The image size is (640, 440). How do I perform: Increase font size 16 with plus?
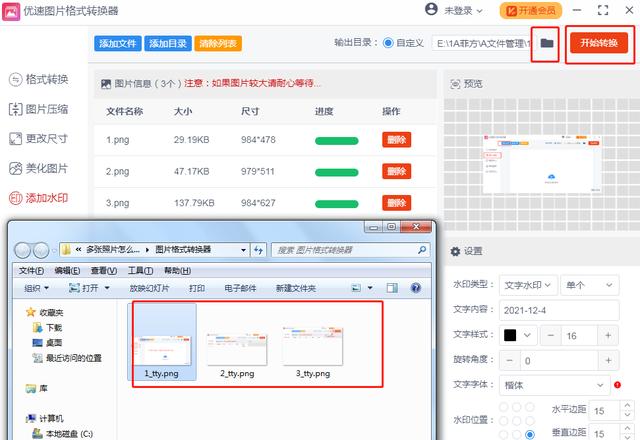pyautogui.click(x=608, y=336)
